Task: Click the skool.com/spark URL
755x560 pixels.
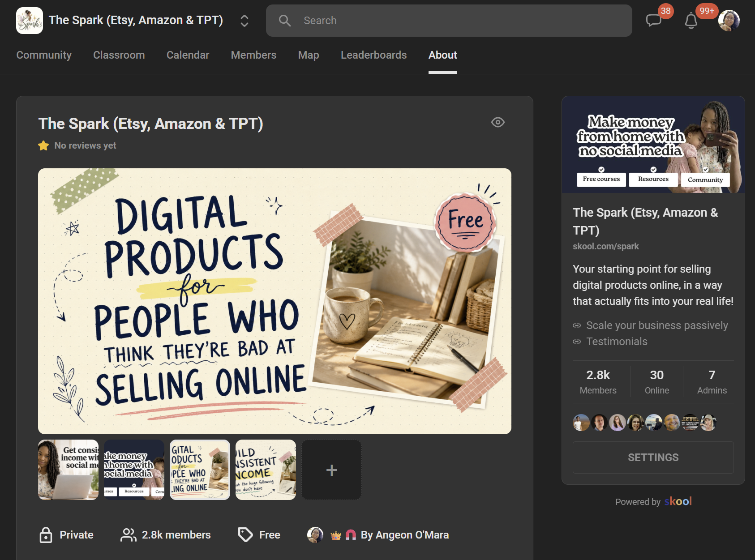Action: pos(606,246)
